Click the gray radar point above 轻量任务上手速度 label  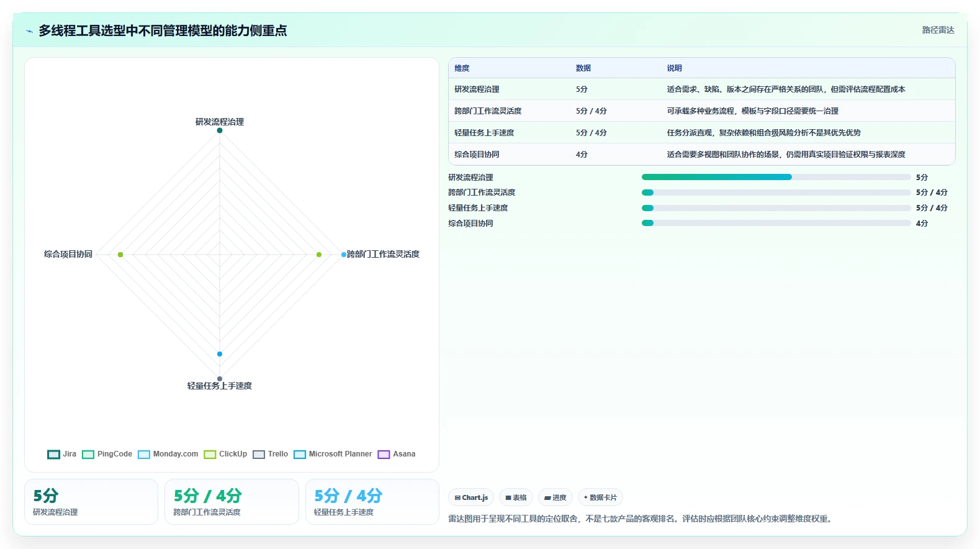pos(220,379)
